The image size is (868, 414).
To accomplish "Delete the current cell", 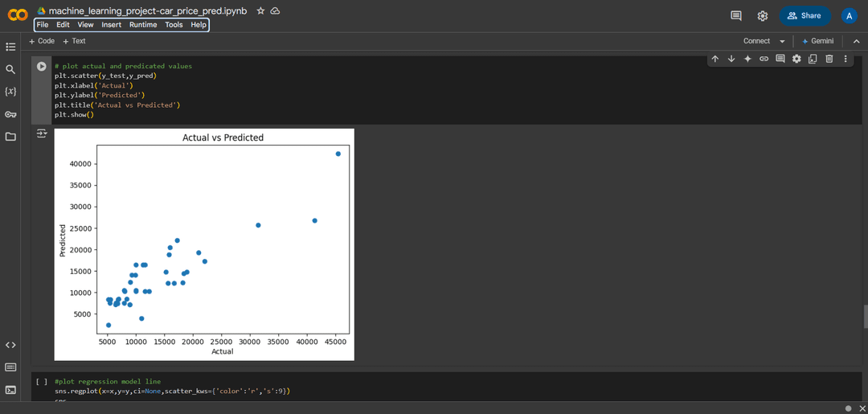I will [x=829, y=59].
